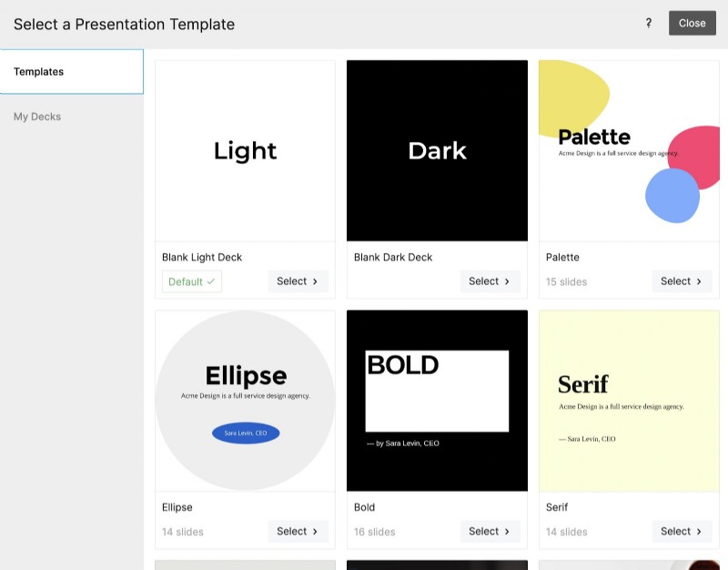Screen dimensions: 728x570
Task: Open the Light template preview thumbnail
Action: click(245, 149)
